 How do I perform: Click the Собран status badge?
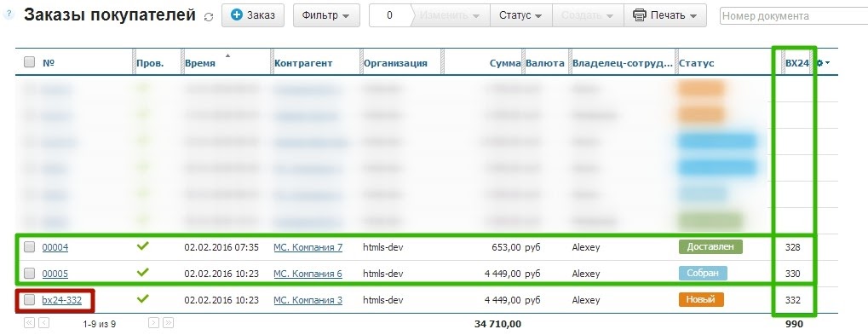703,274
